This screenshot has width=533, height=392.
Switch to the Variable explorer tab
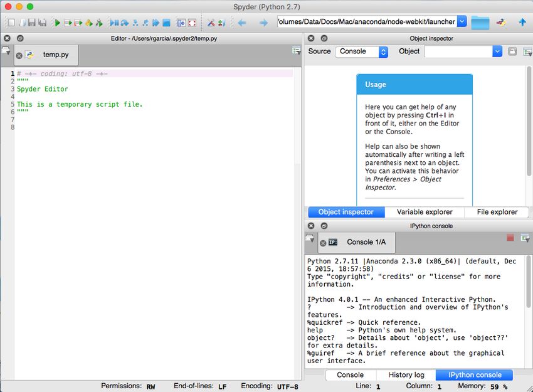tap(425, 212)
